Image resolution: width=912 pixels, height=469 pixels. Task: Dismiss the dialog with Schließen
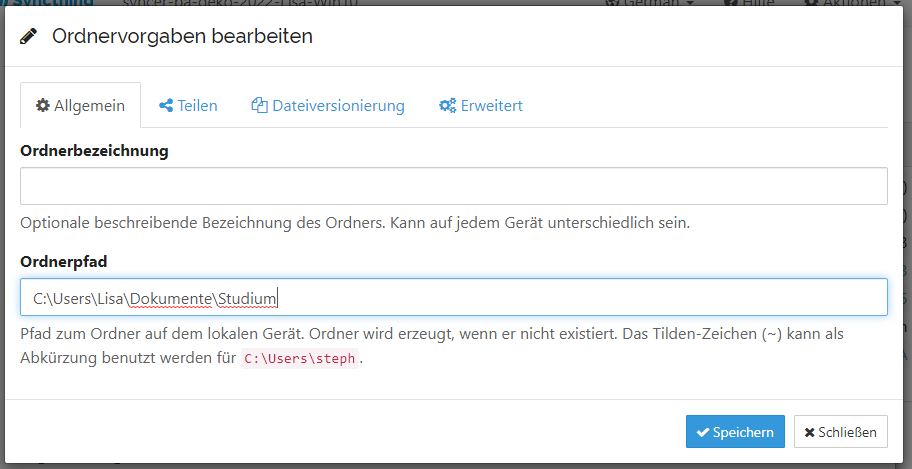click(x=840, y=432)
